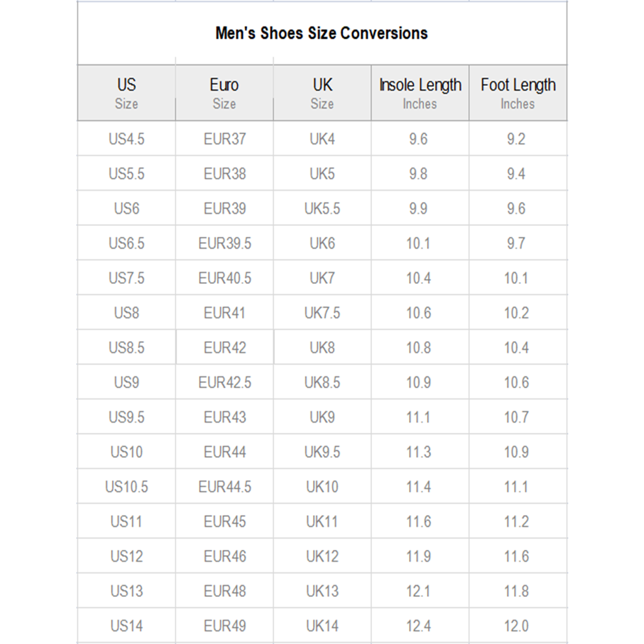Viewport: 644px width, 644px height.
Task: Select the Insole Length Inches header
Action: pyautogui.click(x=420, y=93)
